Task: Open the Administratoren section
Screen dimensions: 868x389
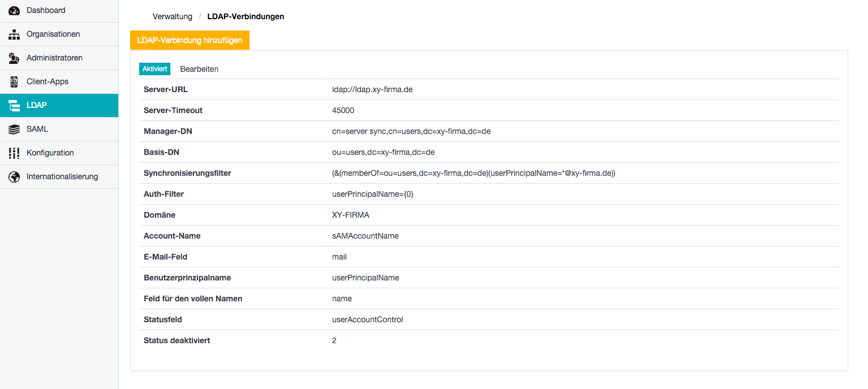Action: (x=59, y=58)
